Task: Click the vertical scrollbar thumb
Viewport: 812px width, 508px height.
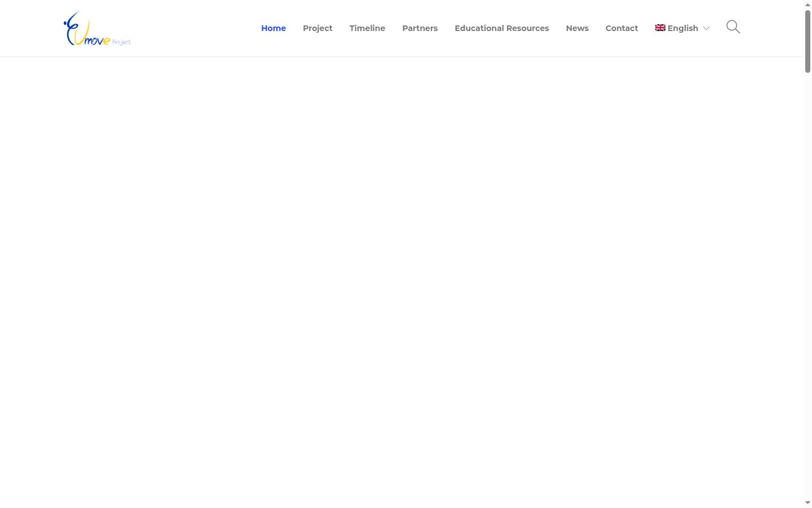Action: [807, 41]
